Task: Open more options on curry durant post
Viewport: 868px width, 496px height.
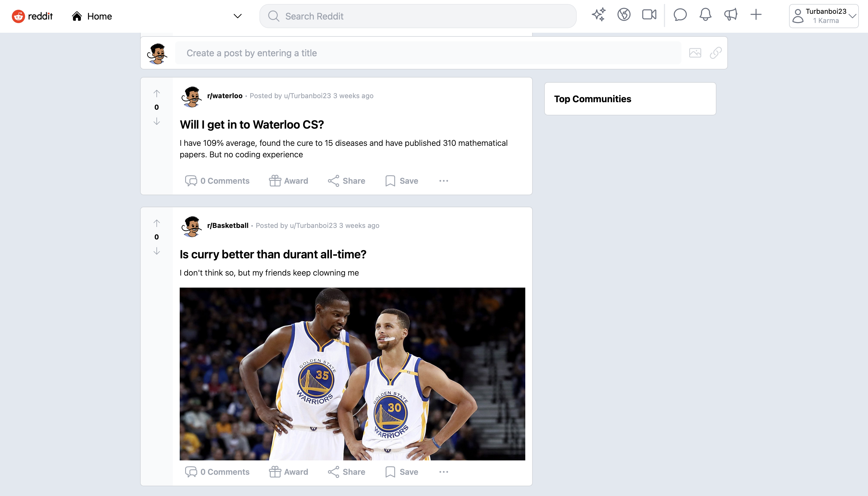Action: (443, 472)
